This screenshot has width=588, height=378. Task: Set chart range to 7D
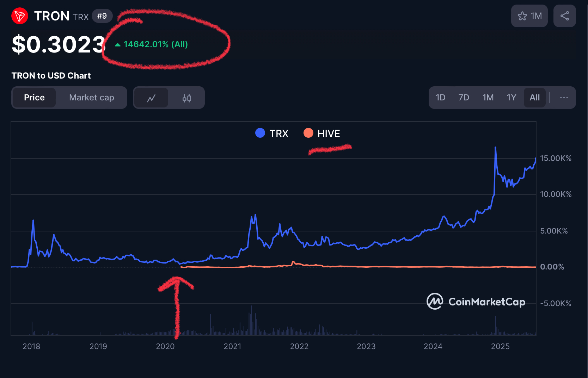(x=464, y=98)
